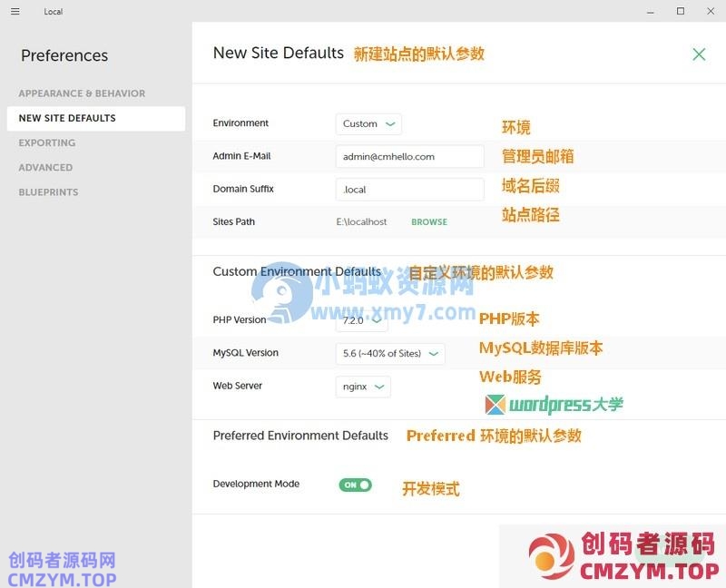Open the Exporting preferences section
This screenshot has height=588, width=726.
[x=47, y=142]
